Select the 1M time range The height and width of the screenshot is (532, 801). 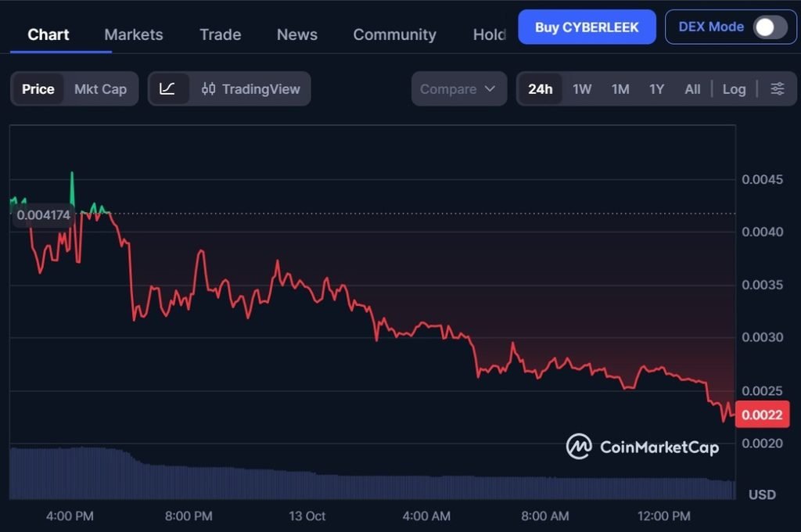(620, 89)
